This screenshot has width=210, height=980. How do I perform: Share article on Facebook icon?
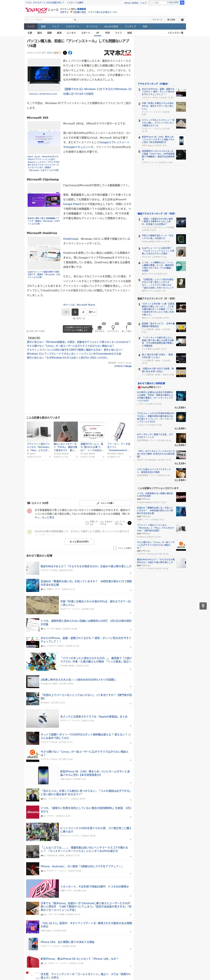click(70, 53)
